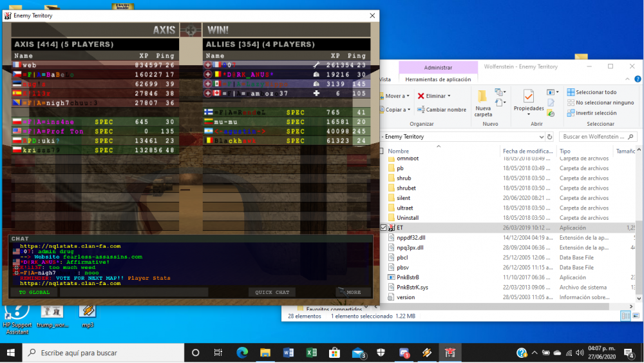Click the Enemy Territory taskbar icon
This screenshot has height=363, width=644.
tap(450, 353)
